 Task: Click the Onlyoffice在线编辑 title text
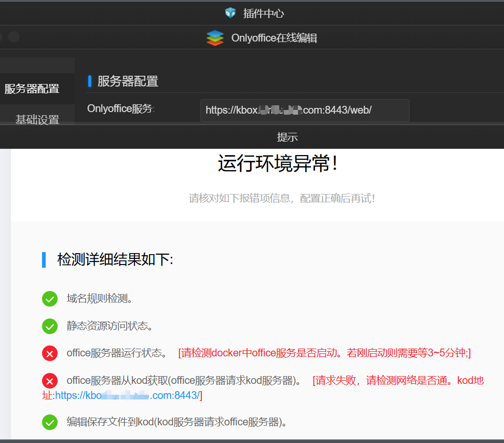pyautogui.click(x=274, y=38)
